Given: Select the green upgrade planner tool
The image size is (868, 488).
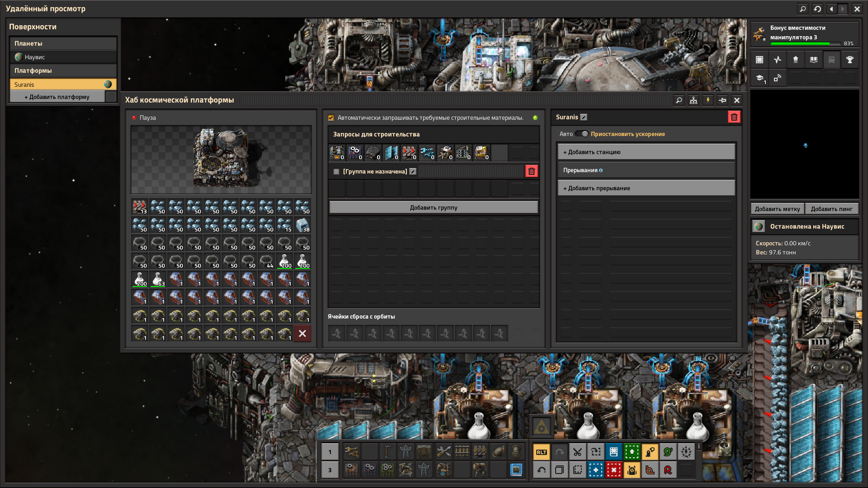Looking at the screenshot, I should coord(632,452).
